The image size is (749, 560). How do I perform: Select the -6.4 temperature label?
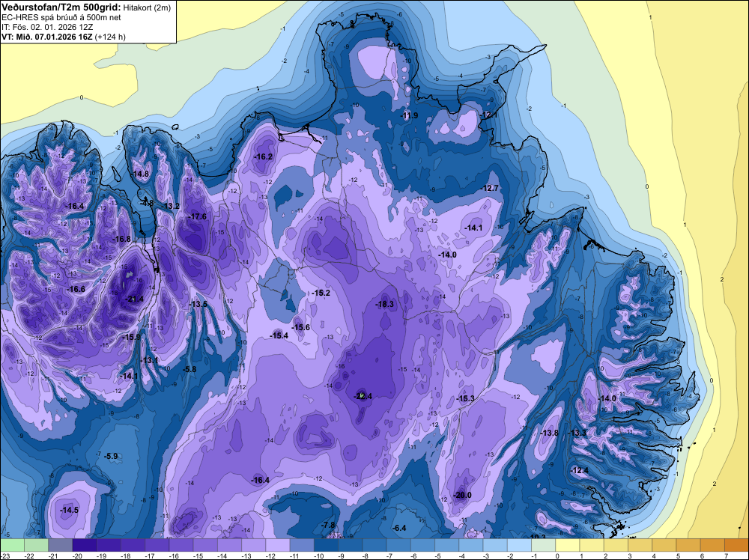(x=399, y=528)
